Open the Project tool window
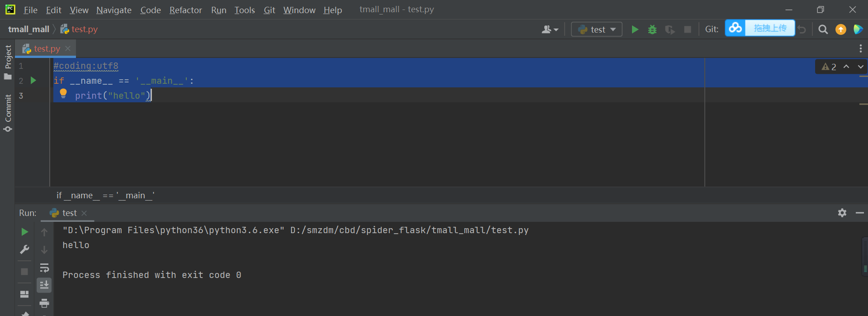 pyautogui.click(x=8, y=62)
